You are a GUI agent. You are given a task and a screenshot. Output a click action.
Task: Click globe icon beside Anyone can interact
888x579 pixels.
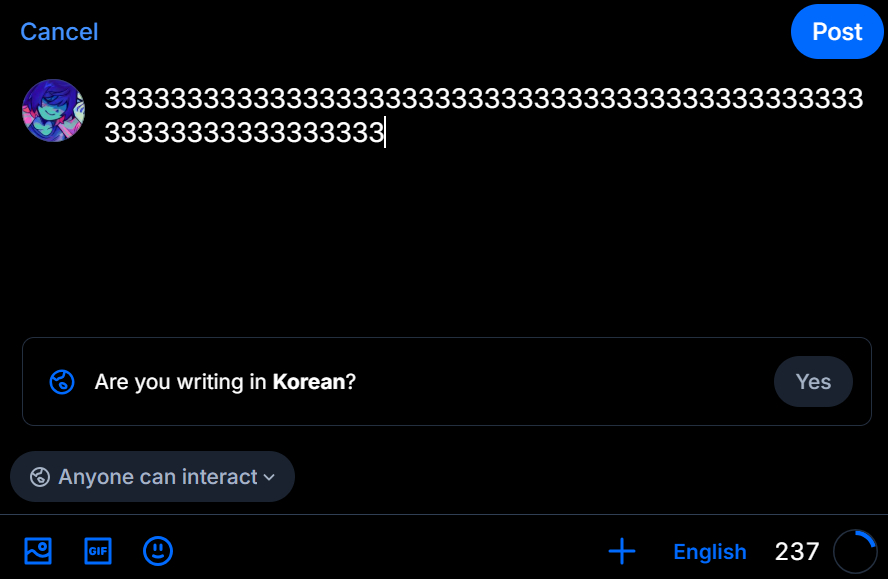[x=40, y=477]
